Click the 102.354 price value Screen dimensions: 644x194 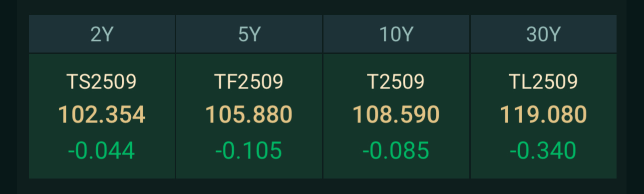click(102, 115)
